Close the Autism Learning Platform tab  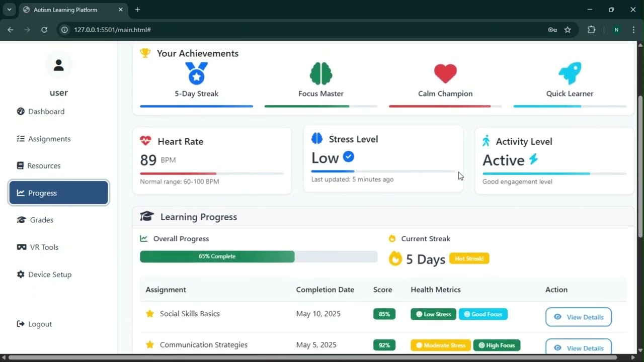[120, 10]
